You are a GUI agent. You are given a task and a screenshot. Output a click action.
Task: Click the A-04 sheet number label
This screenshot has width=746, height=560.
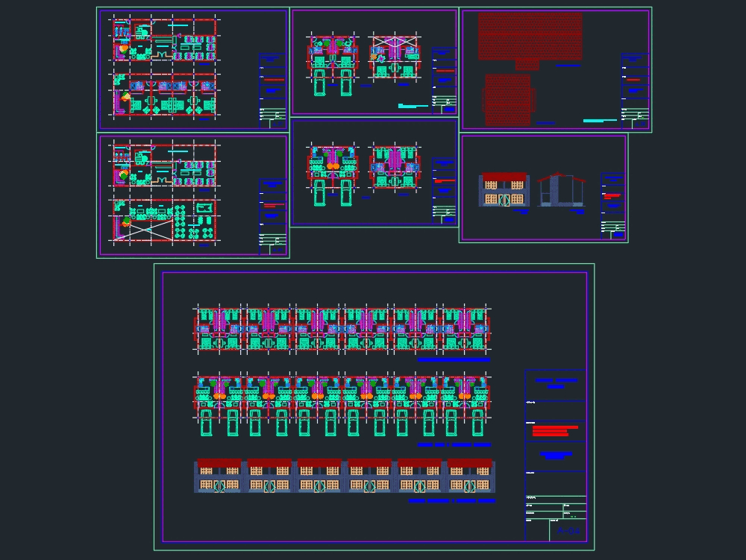coord(568,531)
